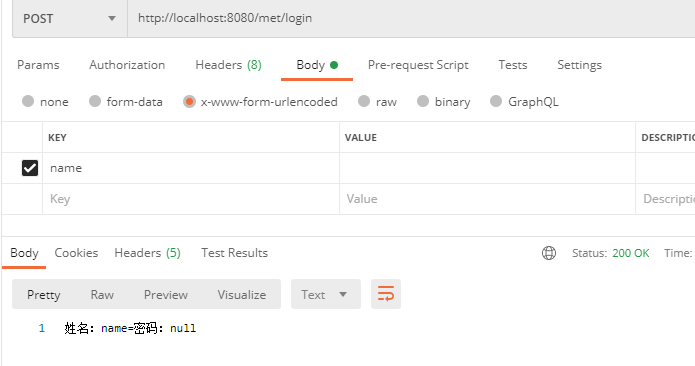Switch response view to Visualize
695x366 pixels.
[x=242, y=295]
